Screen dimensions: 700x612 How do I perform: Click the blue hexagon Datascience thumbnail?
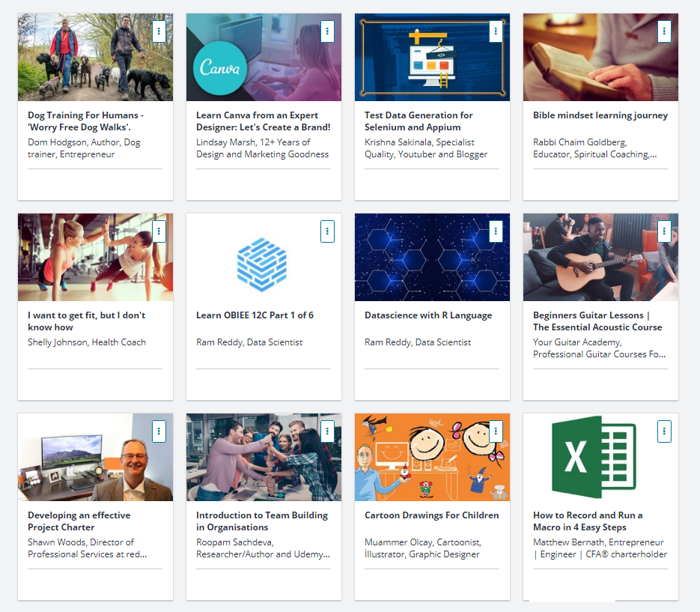coord(432,257)
